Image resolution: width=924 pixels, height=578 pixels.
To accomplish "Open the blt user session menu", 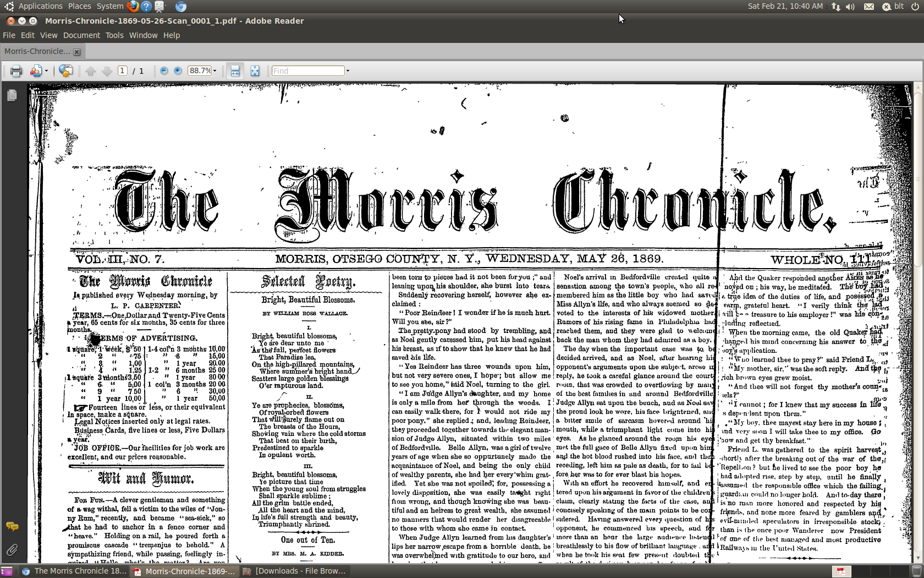I will pyautogui.click(x=893, y=7).
